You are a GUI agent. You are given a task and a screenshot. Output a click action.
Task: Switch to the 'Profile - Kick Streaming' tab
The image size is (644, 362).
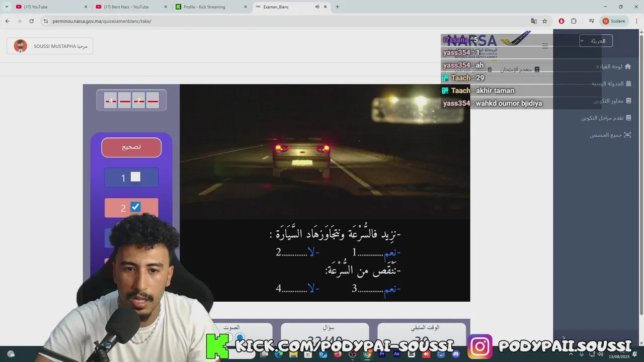211,7
